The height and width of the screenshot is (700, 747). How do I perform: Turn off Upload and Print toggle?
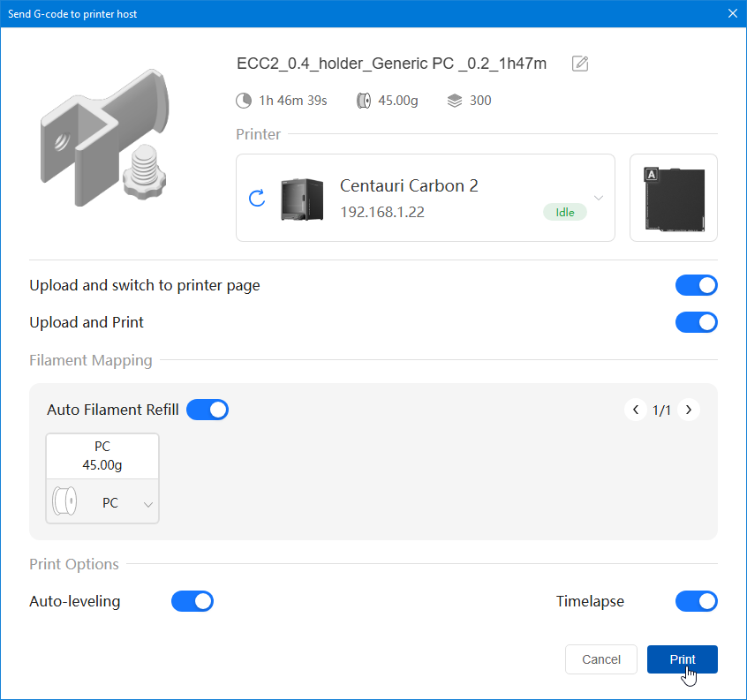696,322
